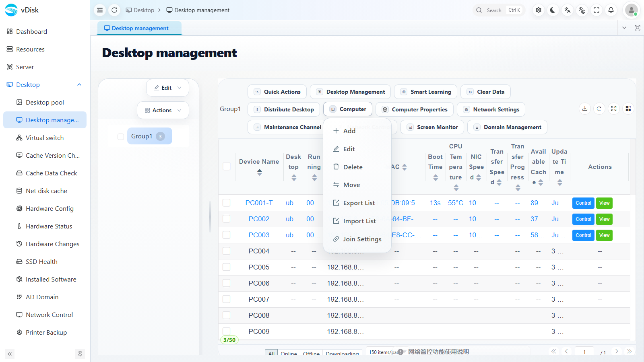Toggle dark mode moon icon

click(553, 10)
